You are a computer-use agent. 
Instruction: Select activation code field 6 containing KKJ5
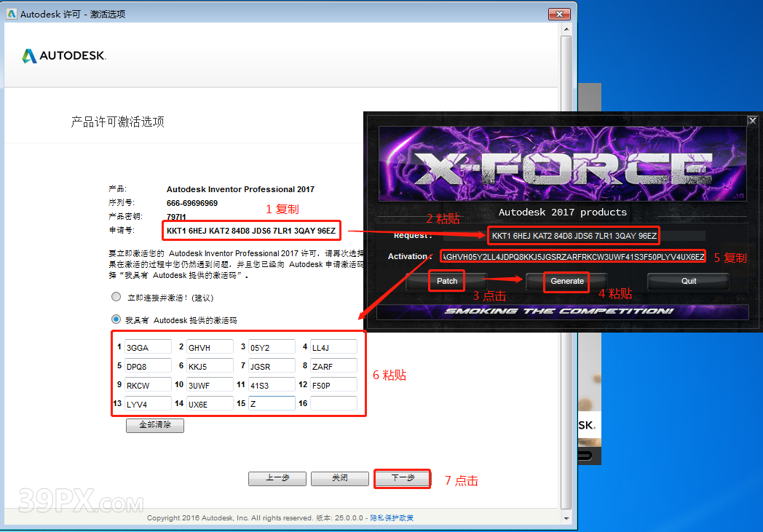(210, 366)
